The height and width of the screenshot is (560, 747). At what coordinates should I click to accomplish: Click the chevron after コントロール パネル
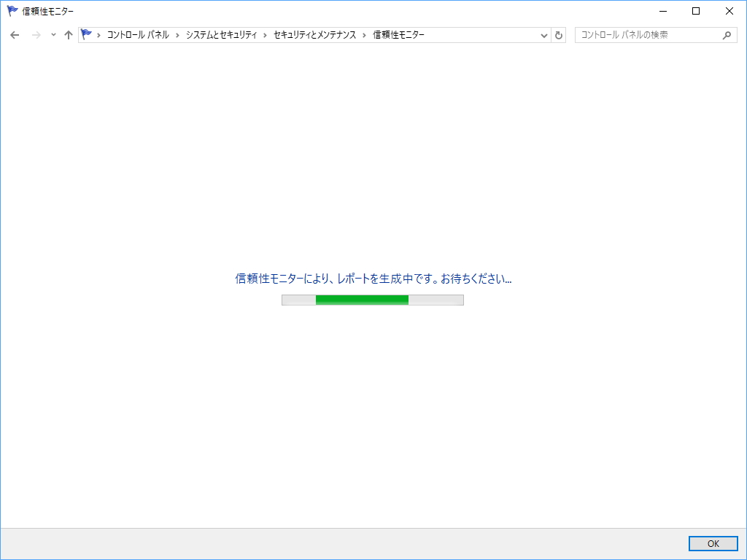[176, 34]
